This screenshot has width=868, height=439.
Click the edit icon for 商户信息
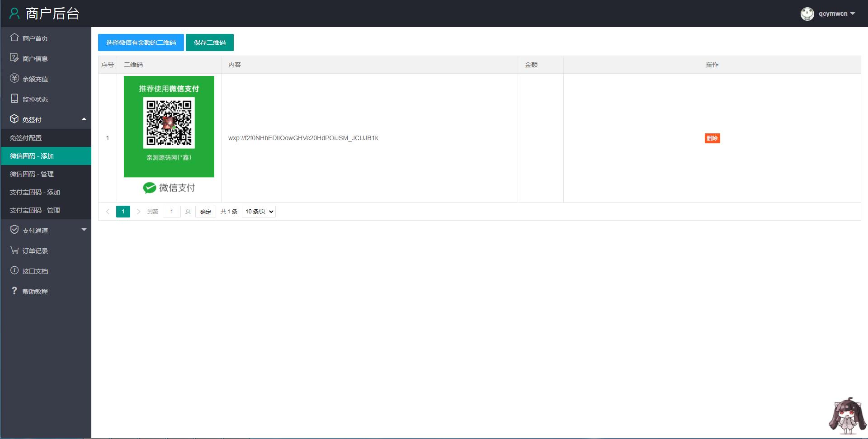click(x=14, y=58)
